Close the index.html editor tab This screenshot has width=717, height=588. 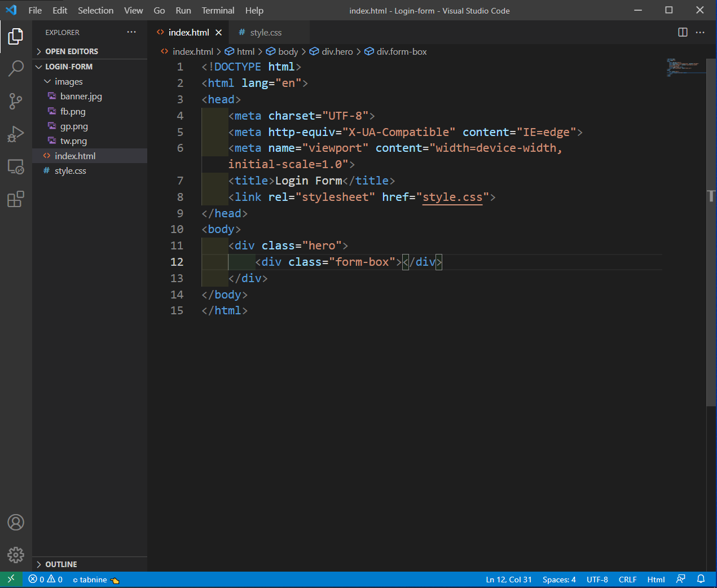[219, 33]
